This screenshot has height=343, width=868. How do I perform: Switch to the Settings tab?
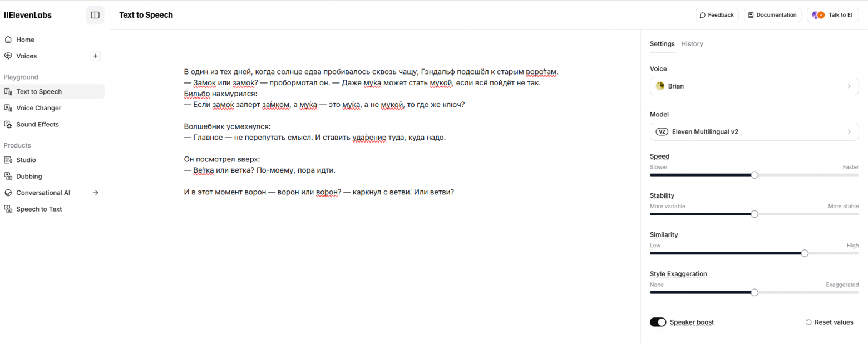(x=662, y=44)
